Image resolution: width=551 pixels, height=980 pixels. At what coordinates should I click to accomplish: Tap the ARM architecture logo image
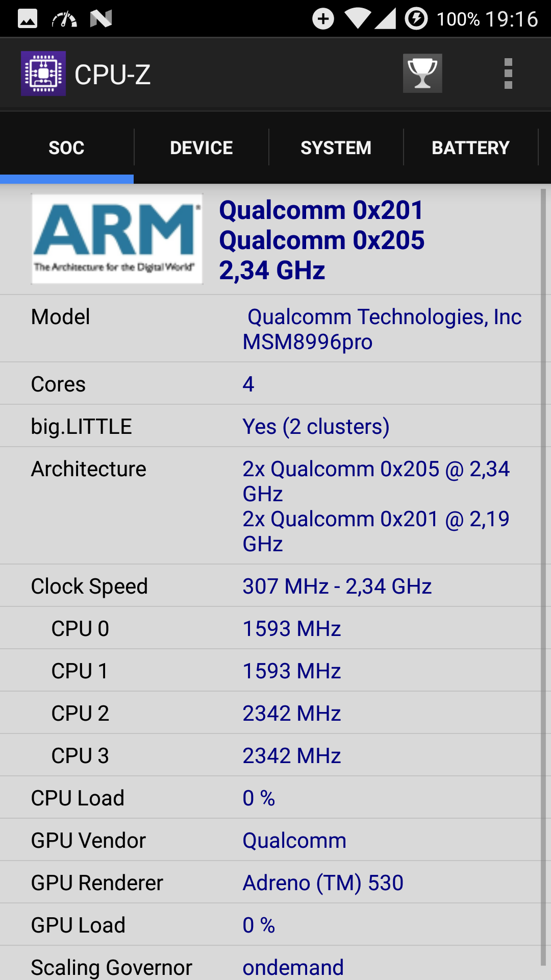(x=117, y=239)
